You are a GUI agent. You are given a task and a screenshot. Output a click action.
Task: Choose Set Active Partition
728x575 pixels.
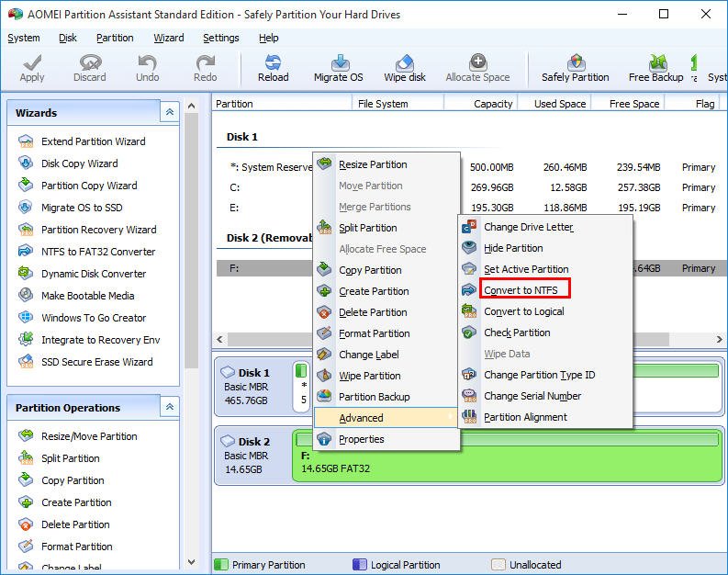545,269
